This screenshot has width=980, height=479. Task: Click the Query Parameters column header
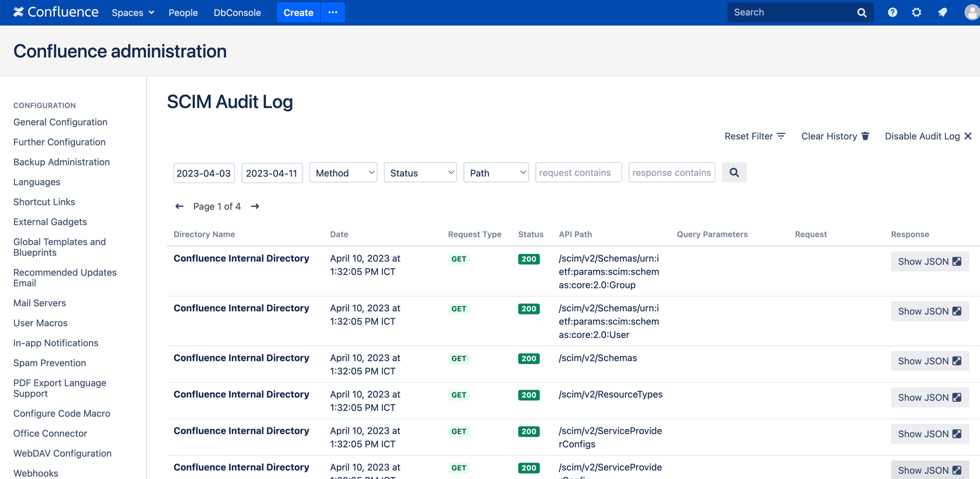(712, 234)
